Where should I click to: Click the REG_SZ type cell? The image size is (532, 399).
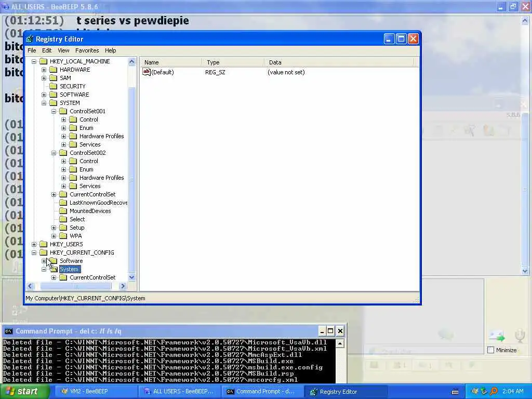pyautogui.click(x=215, y=72)
